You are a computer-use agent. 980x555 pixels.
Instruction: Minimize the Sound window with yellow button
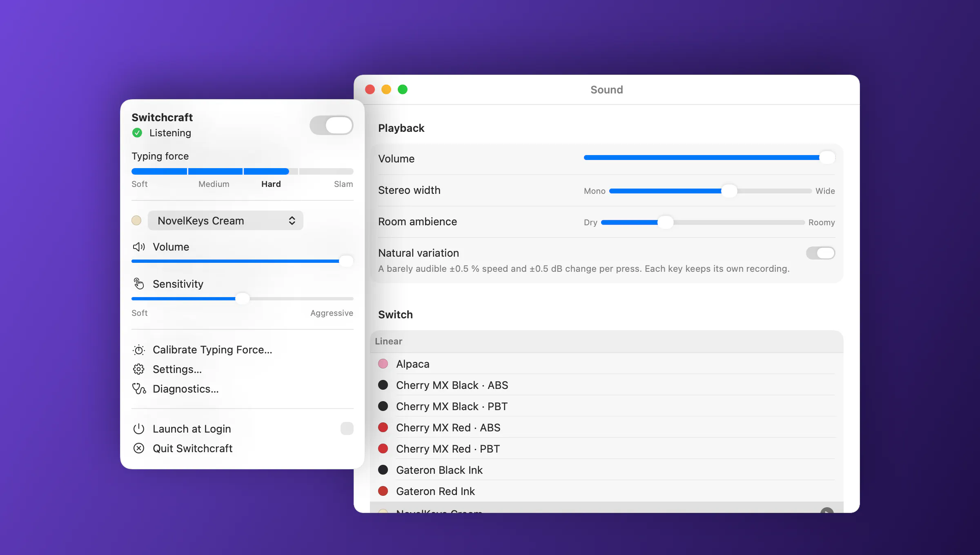pyautogui.click(x=386, y=89)
